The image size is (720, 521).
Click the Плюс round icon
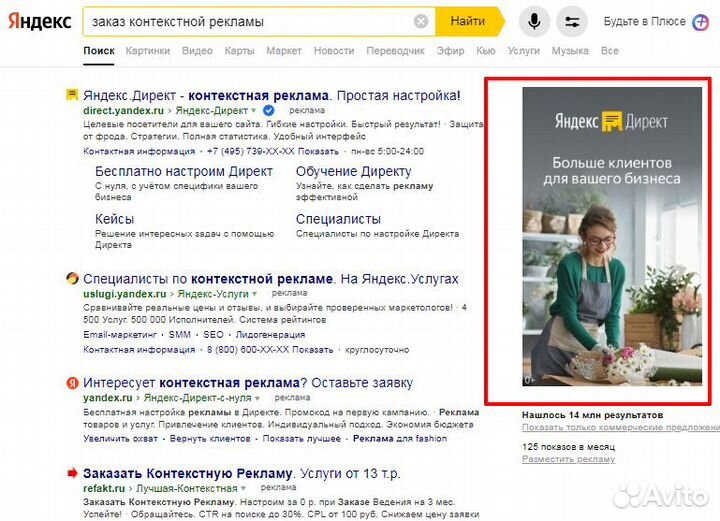[701, 22]
